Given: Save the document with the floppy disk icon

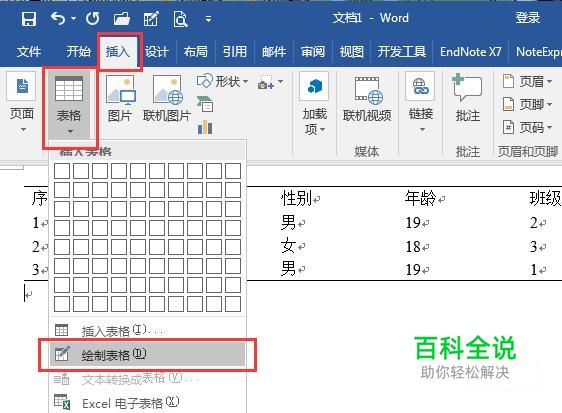Looking at the screenshot, I should [x=29, y=19].
